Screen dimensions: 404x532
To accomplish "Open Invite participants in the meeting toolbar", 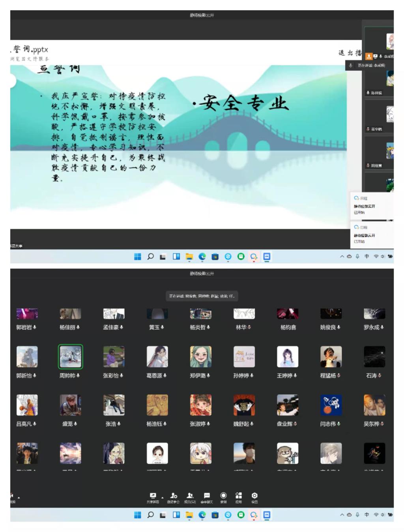I will coord(173,497).
